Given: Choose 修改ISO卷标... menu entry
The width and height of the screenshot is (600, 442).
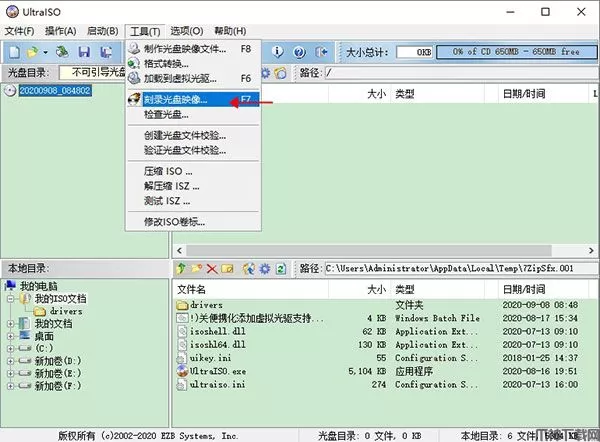Looking at the screenshot, I should pyautogui.click(x=193, y=222).
